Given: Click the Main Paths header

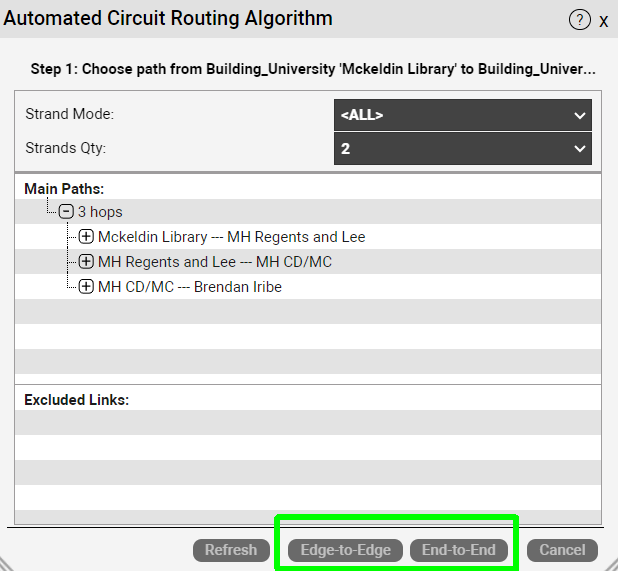Looking at the screenshot, I should (64, 188).
